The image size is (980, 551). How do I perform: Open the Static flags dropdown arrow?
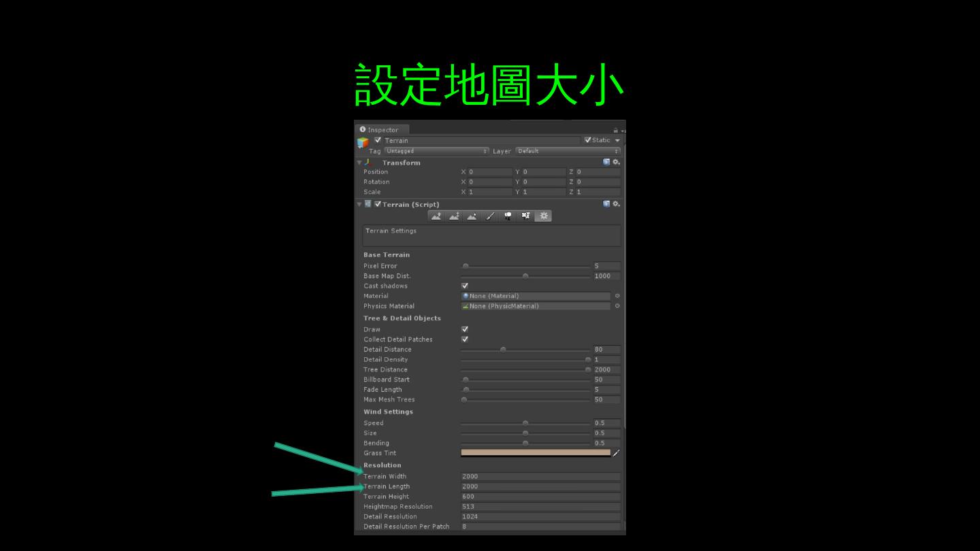pyautogui.click(x=617, y=141)
